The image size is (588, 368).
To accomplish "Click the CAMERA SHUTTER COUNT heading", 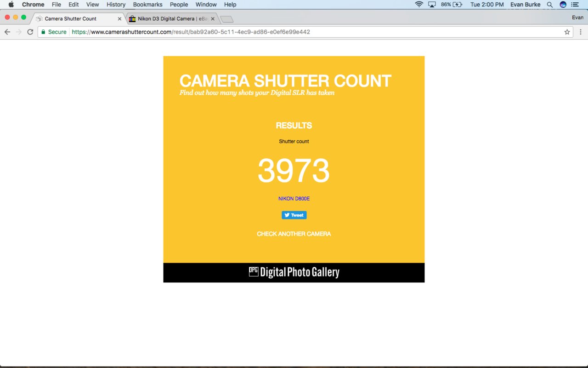I will 285,81.
